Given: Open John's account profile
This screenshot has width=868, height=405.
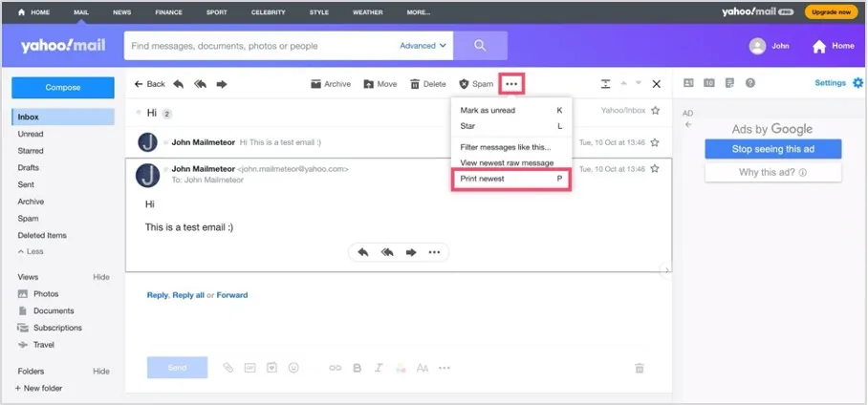Looking at the screenshot, I should point(770,46).
